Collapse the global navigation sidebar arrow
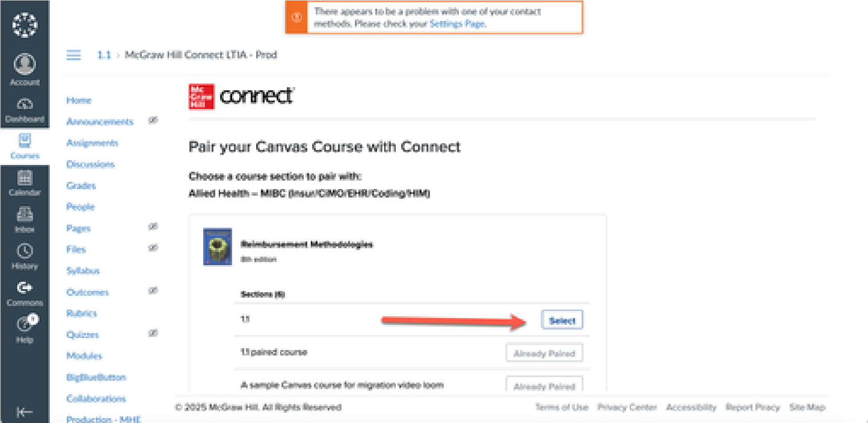Screen dimensions: 868x423 tap(24, 412)
